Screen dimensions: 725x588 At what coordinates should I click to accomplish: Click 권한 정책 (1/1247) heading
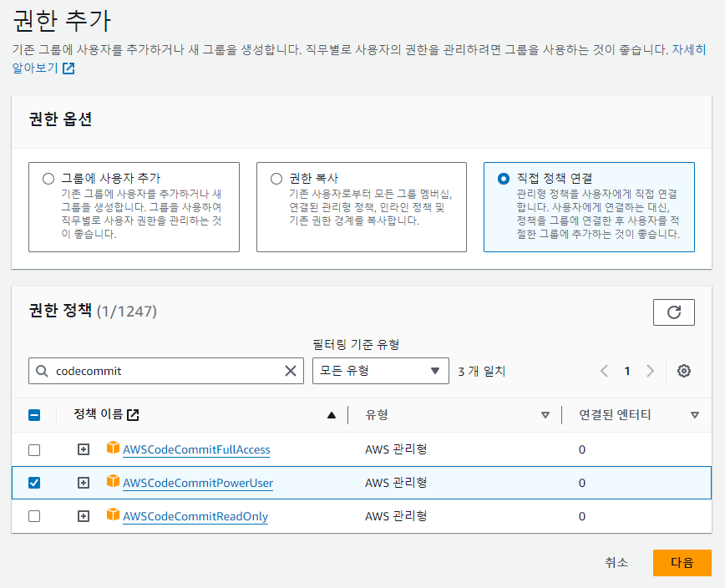pyautogui.click(x=93, y=311)
